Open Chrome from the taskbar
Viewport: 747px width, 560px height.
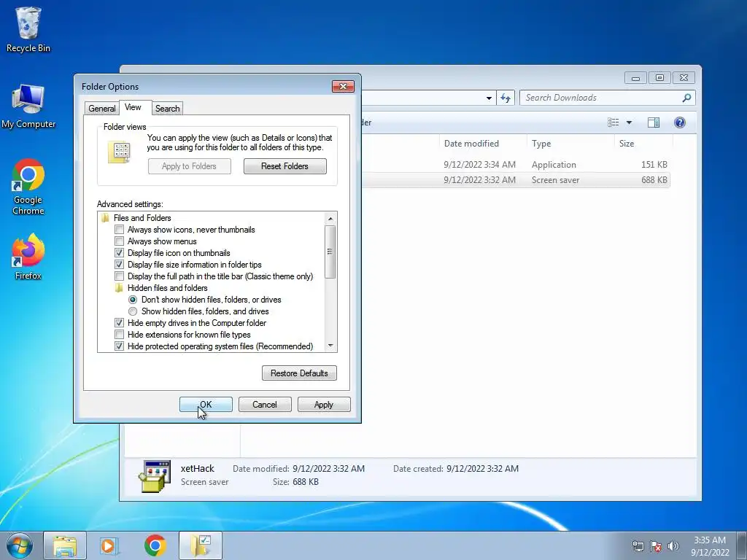click(x=155, y=545)
